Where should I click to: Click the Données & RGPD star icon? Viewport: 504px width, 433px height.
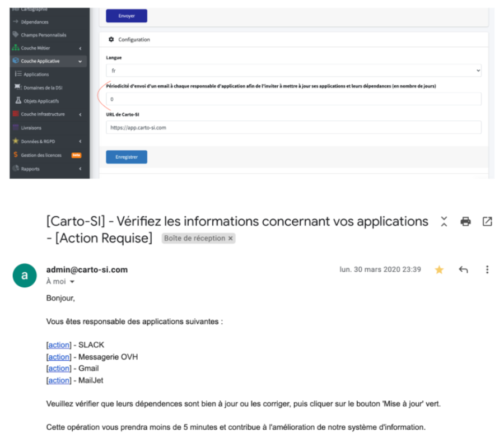tap(16, 141)
